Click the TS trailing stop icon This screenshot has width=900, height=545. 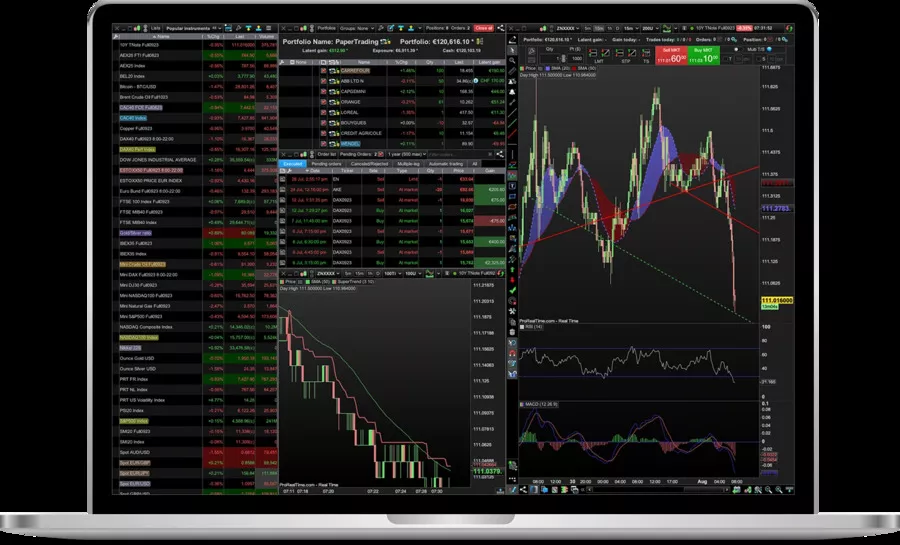coord(646,53)
